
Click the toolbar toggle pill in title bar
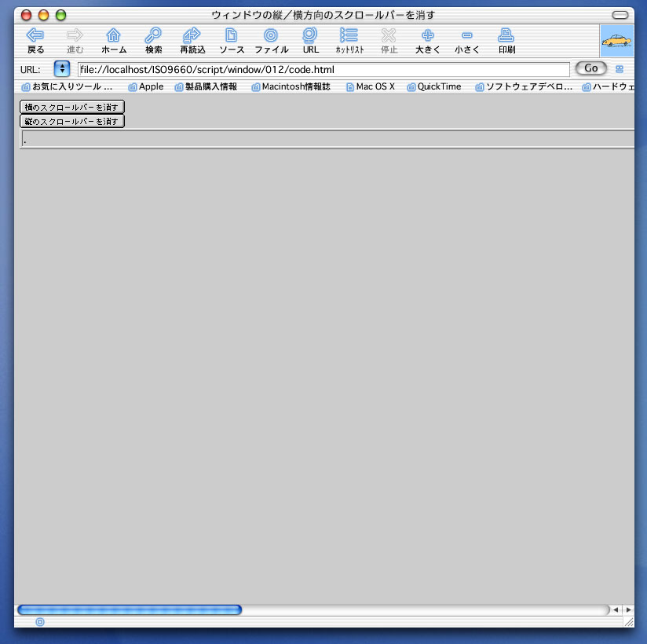[620, 15]
